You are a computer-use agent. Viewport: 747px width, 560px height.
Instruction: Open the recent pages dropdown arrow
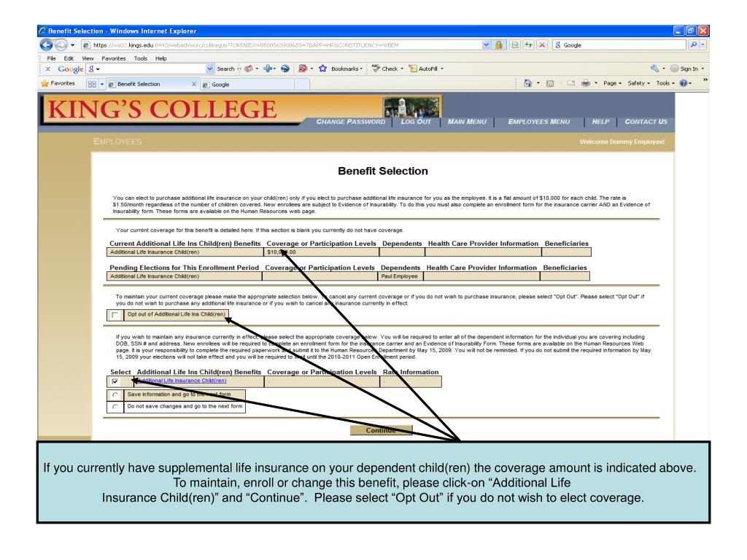point(72,45)
